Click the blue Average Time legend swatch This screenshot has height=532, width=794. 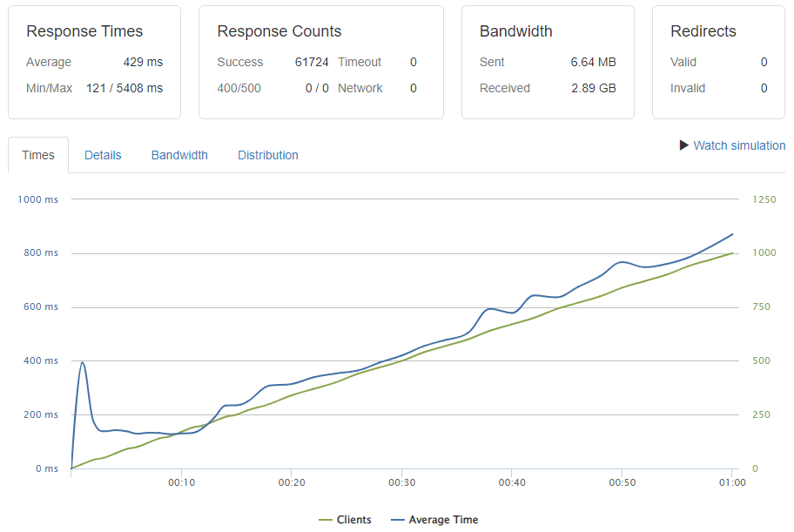click(x=398, y=520)
